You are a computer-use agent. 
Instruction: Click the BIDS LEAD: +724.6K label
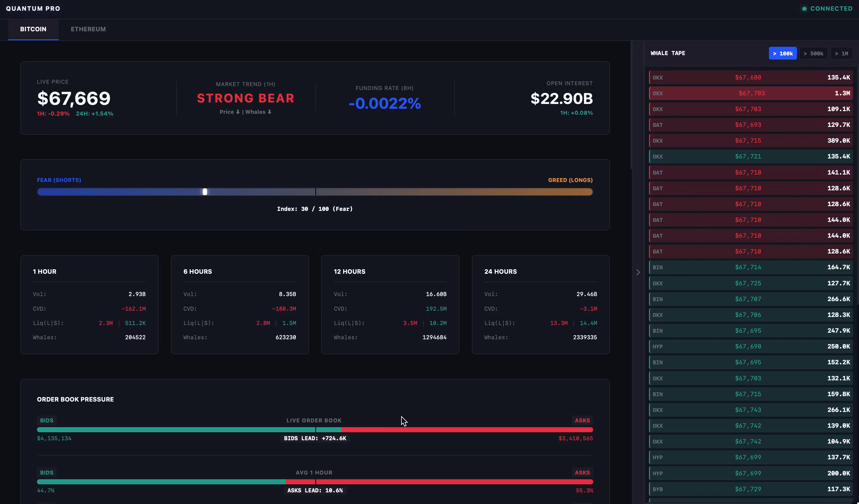point(315,438)
